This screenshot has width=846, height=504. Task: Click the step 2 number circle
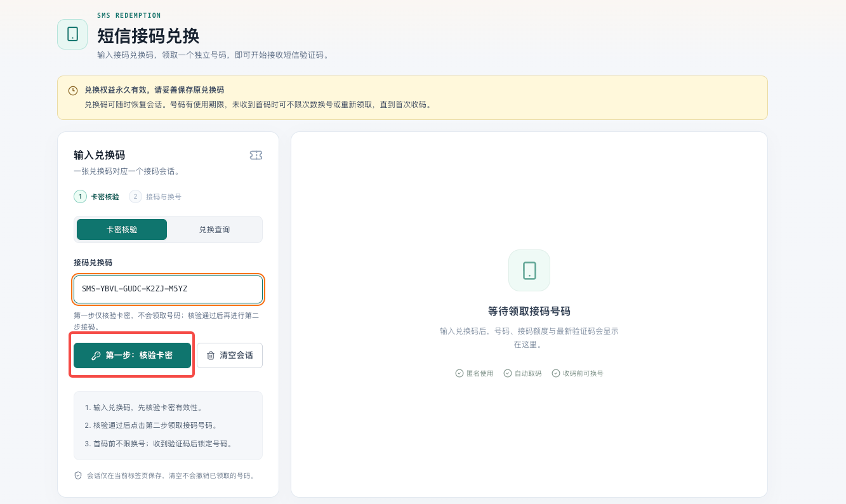(x=135, y=197)
